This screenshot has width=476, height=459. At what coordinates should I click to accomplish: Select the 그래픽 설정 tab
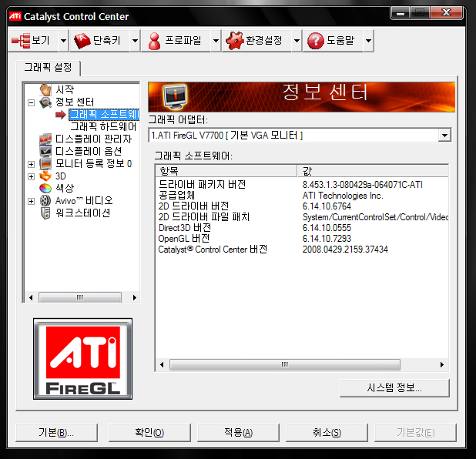pos(48,67)
